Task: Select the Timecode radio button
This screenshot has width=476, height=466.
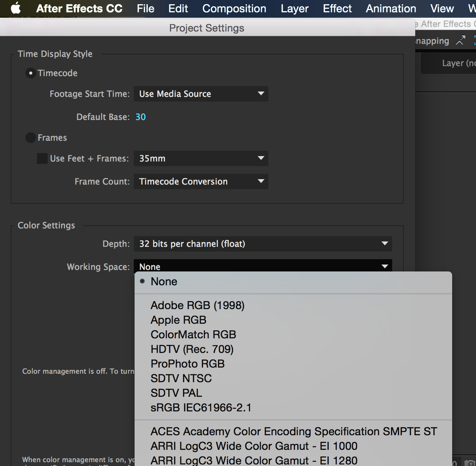Action: 31,73
